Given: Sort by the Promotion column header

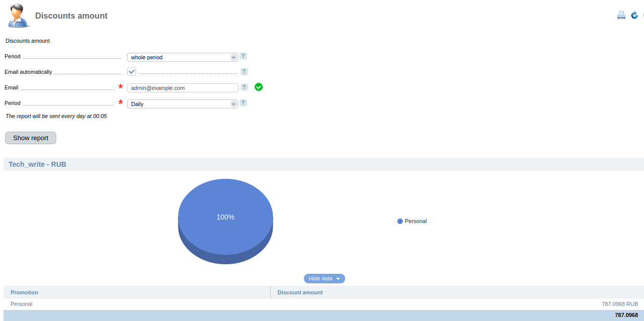Looking at the screenshot, I should pos(137,292).
